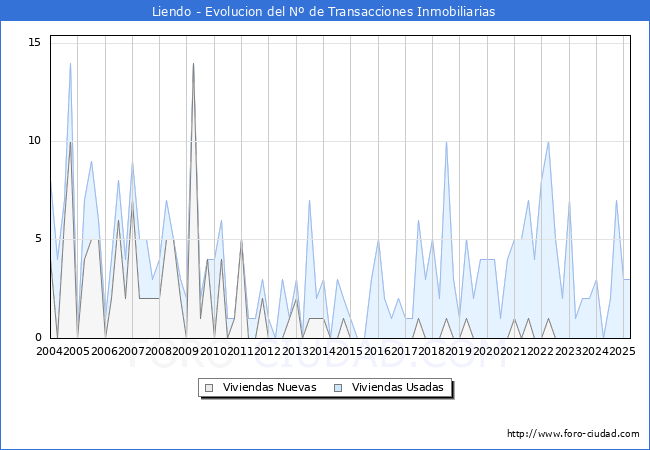Click the x-axis year 2007

coord(131,351)
